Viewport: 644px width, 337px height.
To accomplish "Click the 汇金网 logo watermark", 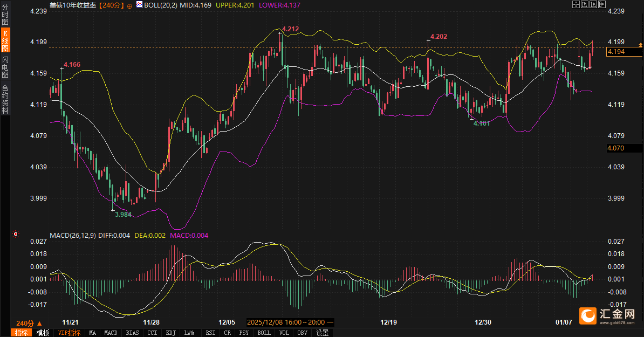I will [x=607, y=315].
